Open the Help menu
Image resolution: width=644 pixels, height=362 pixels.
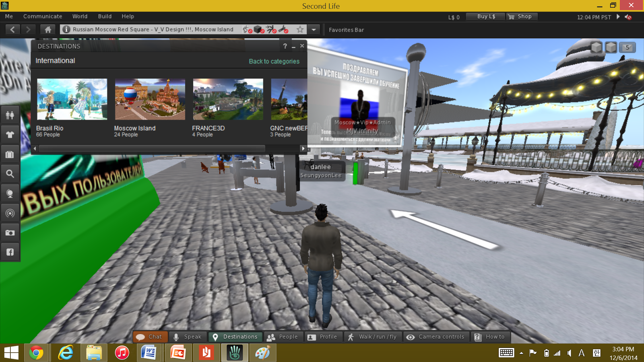128,16
